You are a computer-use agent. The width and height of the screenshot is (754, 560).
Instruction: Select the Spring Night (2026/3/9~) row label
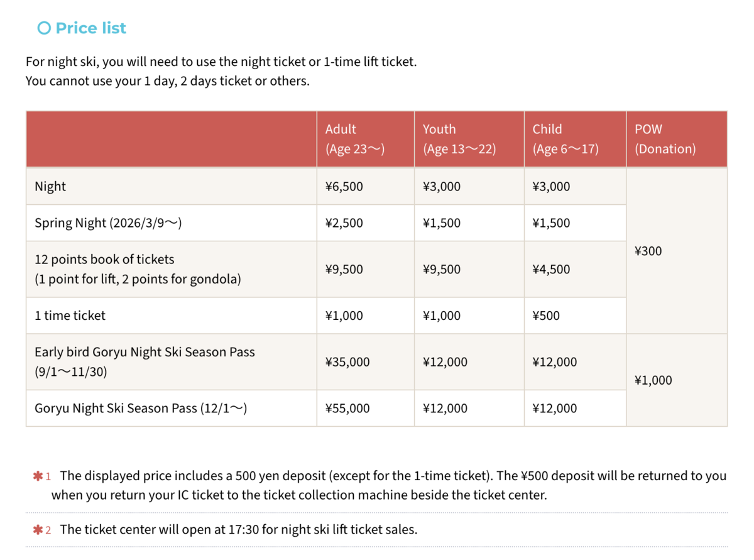(x=108, y=223)
